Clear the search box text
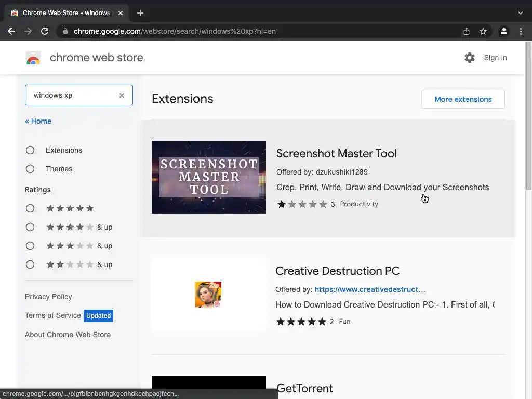Viewport: 532px width, 399px height. [x=122, y=96]
